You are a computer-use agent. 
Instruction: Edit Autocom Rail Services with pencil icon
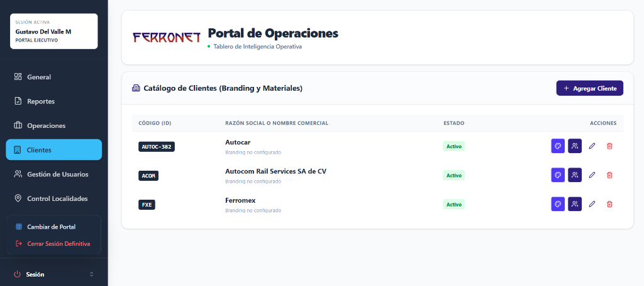(592, 175)
